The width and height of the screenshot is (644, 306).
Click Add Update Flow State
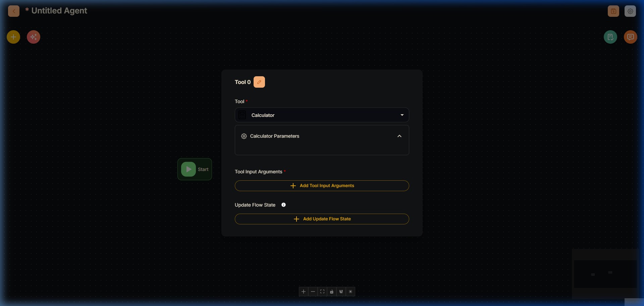coord(322,219)
